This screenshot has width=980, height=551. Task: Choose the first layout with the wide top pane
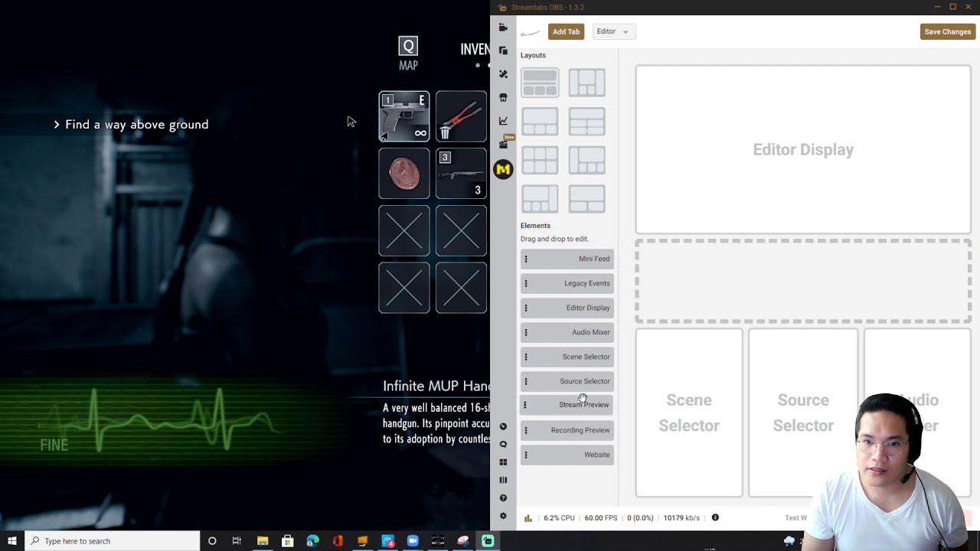click(x=540, y=83)
